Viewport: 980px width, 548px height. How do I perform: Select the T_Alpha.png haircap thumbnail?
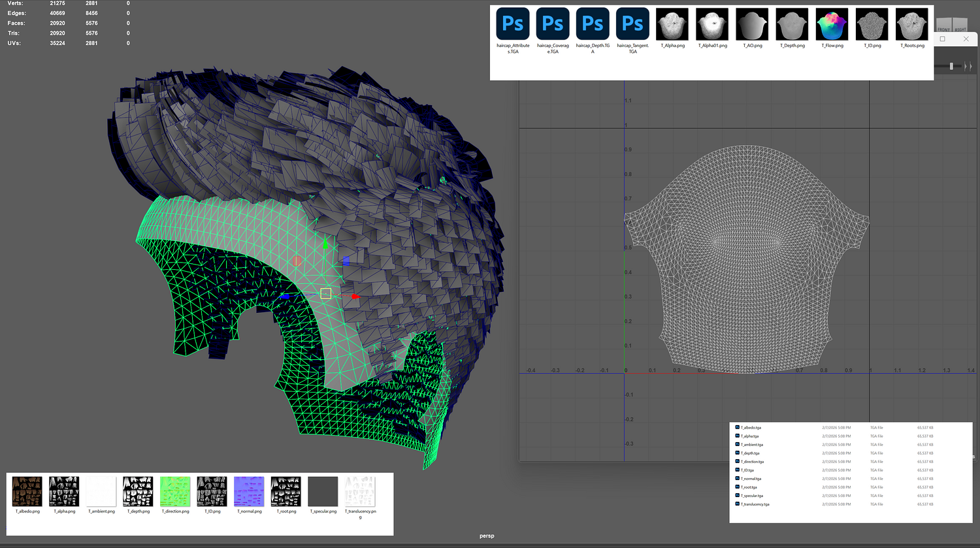coord(672,24)
